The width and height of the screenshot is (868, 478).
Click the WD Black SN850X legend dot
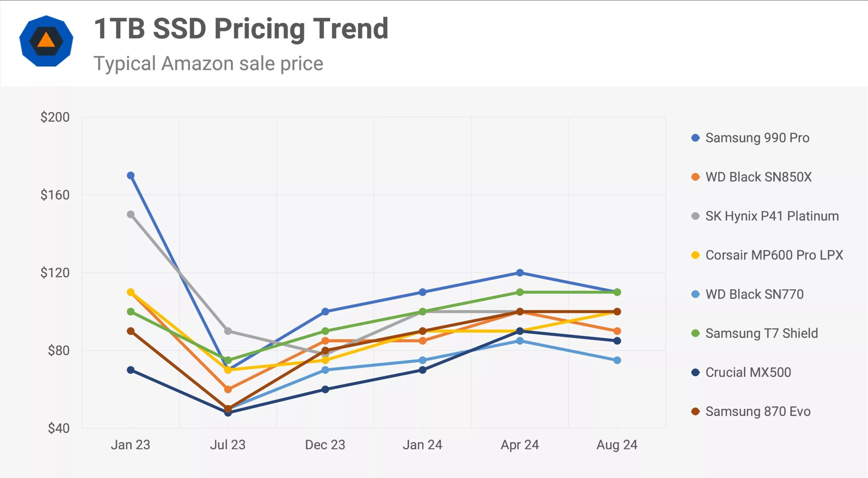pyautogui.click(x=695, y=177)
